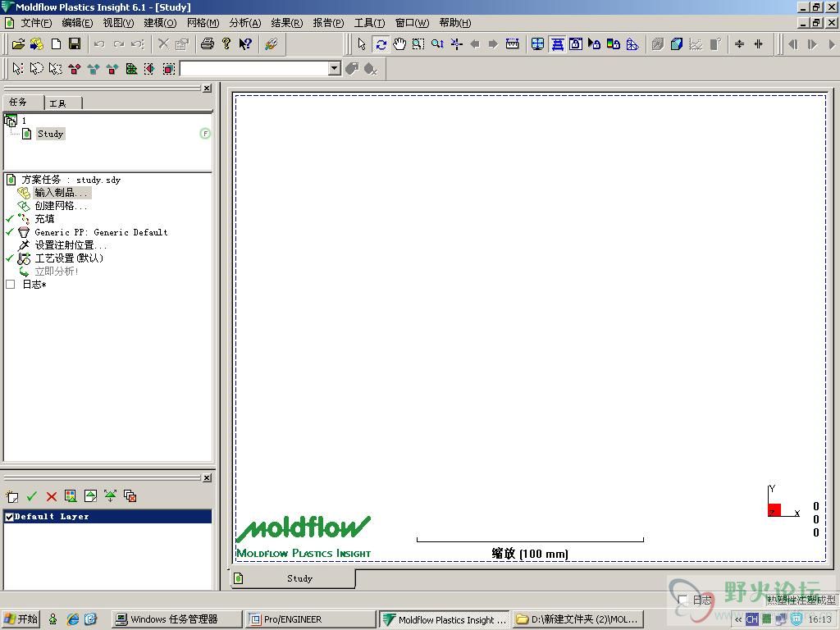840x630 pixels.
Task: Select the arrow Select tool in viewer toolbar
Action: (362, 44)
